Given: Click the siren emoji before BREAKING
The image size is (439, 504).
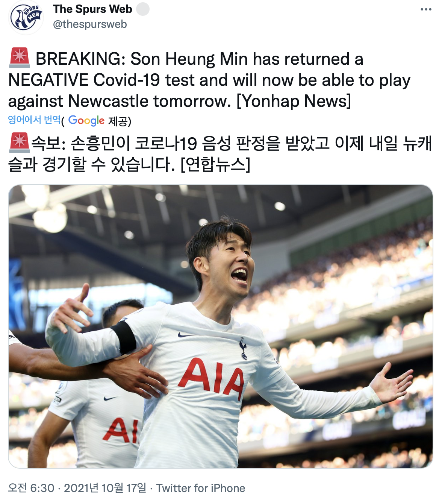Looking at the screenshot, I should pos(19,58).
